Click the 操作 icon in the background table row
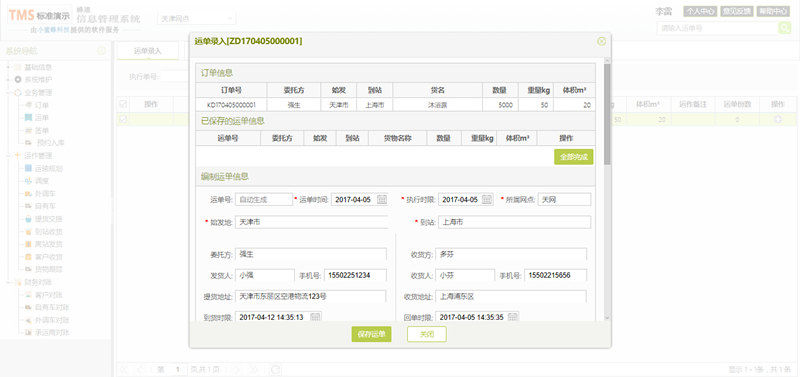The image size is (800, 377). (778, 119)
